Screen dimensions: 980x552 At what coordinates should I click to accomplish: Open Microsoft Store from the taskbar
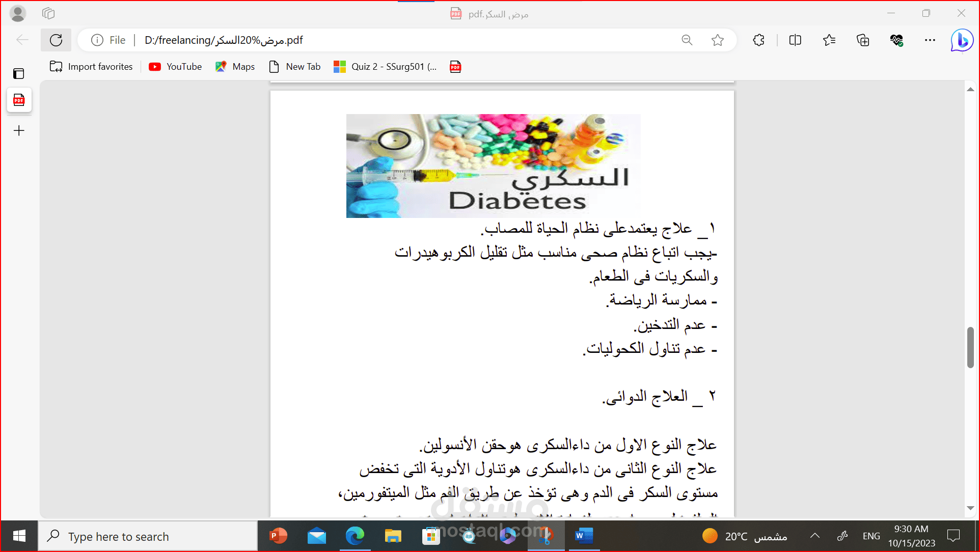[x=431, y=536]
